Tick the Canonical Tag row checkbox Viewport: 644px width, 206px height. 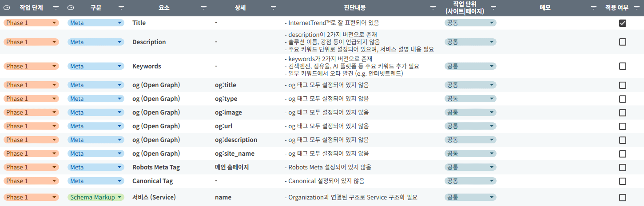pos(622,181)
